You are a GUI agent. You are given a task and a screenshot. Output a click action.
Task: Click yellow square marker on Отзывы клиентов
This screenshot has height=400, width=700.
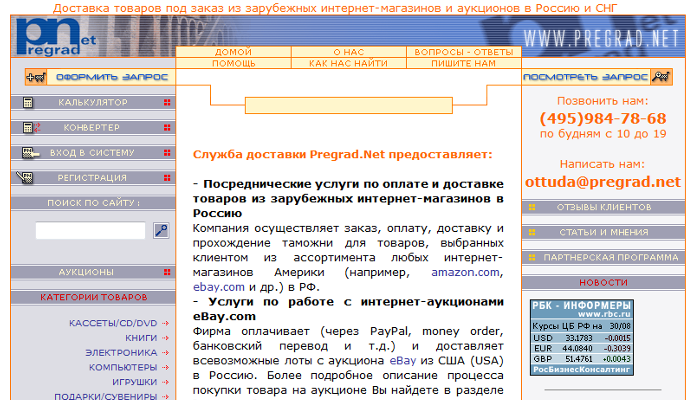tap(532, 207)
